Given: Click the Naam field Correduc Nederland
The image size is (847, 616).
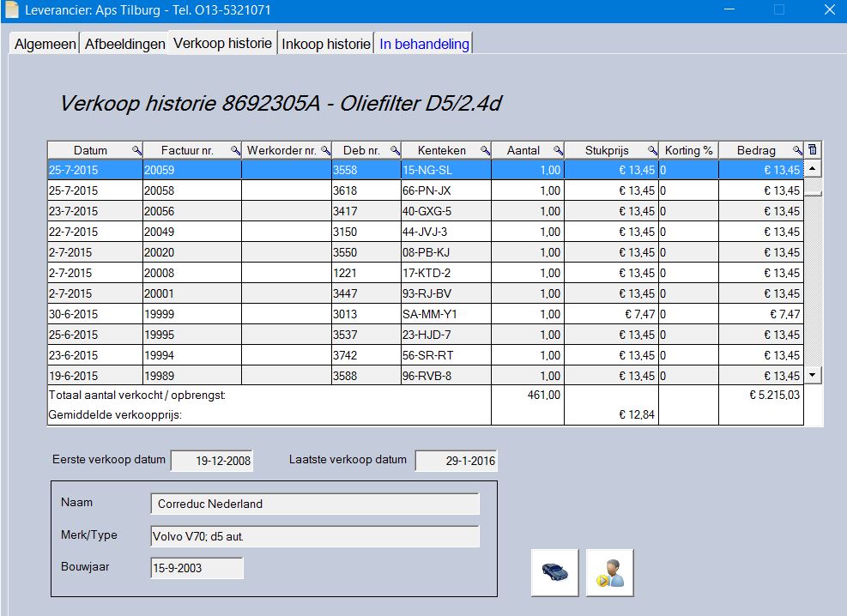Looking at the screenshot, I should [314, 504].
